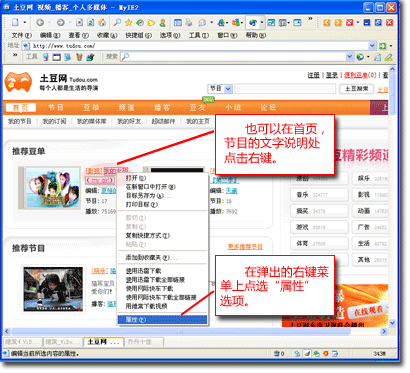The width and height of the screenshot is (410, 373).
Task: Click the 土豆搜索 button
Action: coord(356,89)
